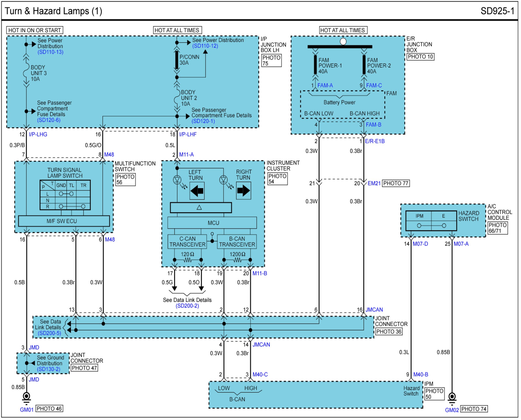Screen dimensions: 521x420
Task: Click the turn signal lamp switch table
Action: 65,195
